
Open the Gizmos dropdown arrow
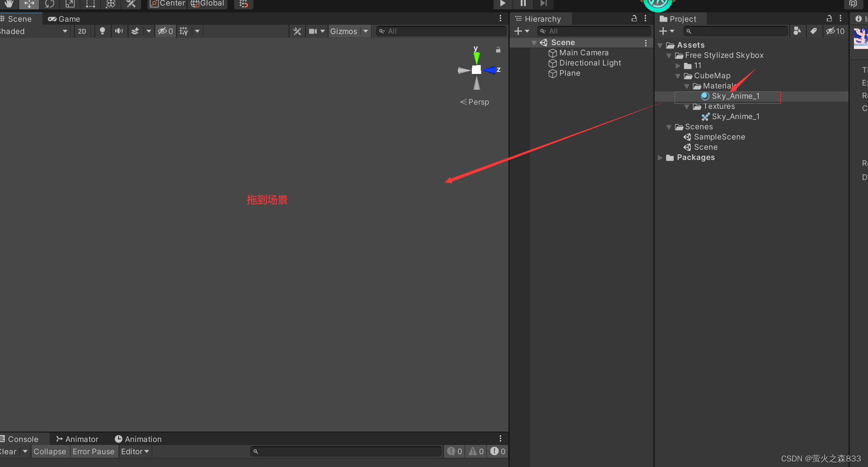pyautogui.click(x=366, y=31)
